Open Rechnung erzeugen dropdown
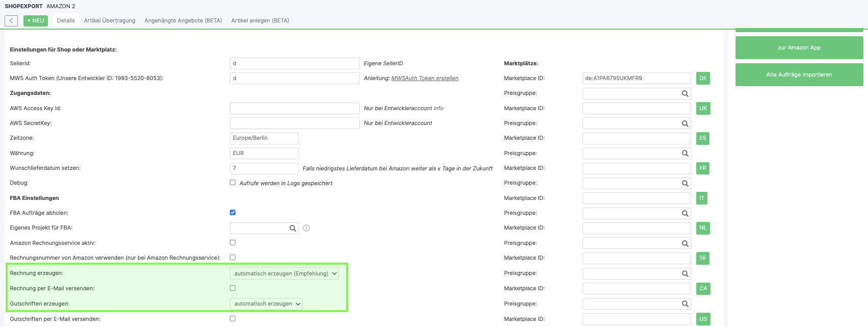Viewport: 868px width, 327px height. pyautogui.click(x=284, y=274)
